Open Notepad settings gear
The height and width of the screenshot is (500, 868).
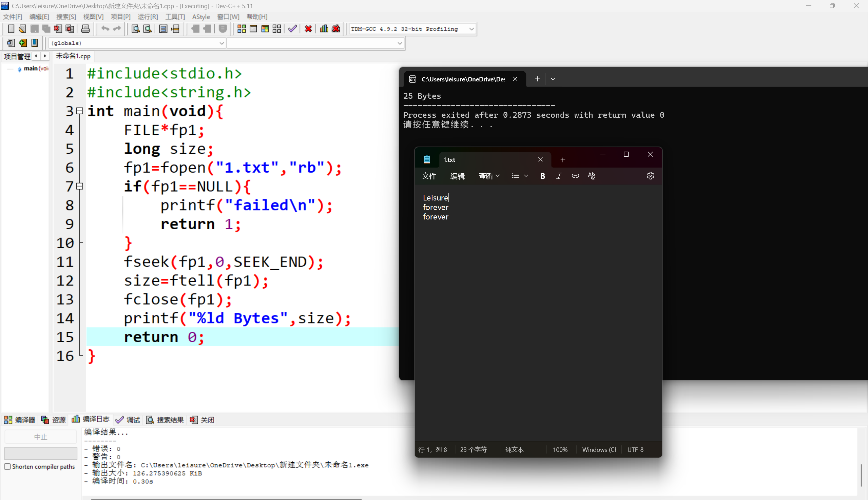(650, 176)
